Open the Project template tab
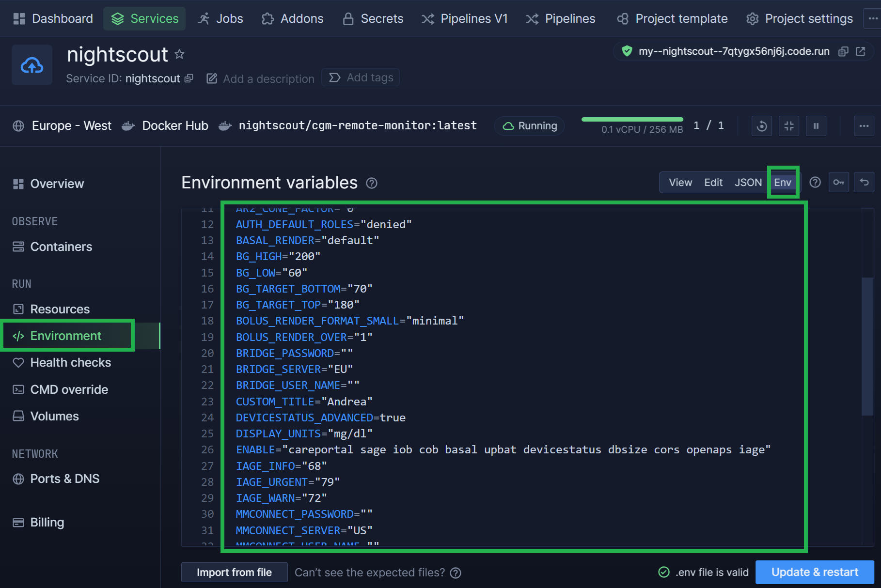Screen dimensions: 881x588 (672, 18)
